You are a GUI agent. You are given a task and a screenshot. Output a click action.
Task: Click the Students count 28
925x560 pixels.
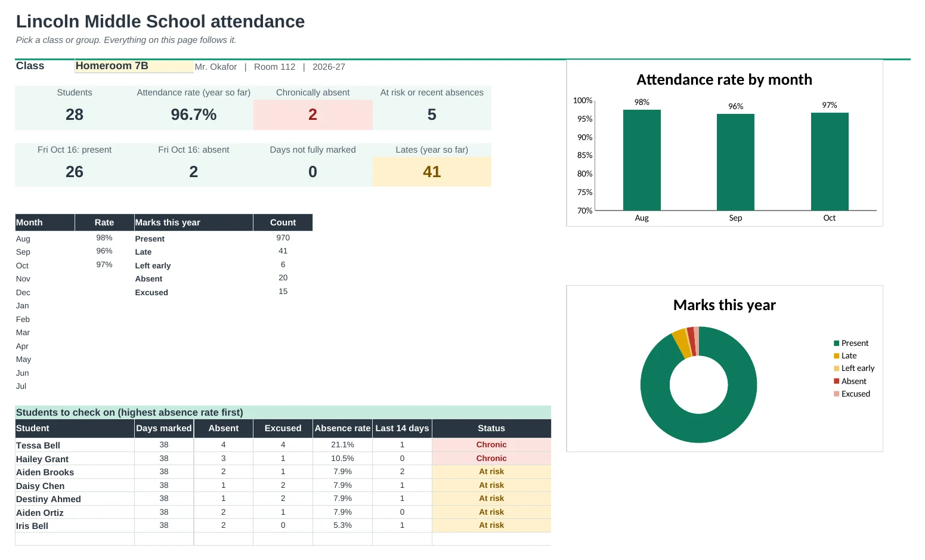coord(75,115)
